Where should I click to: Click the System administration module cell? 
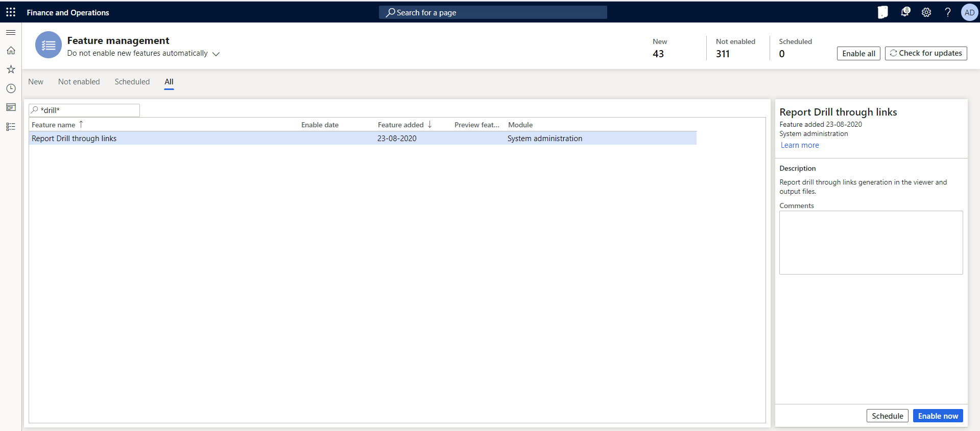pyautogui.click(x=545, y=139)
